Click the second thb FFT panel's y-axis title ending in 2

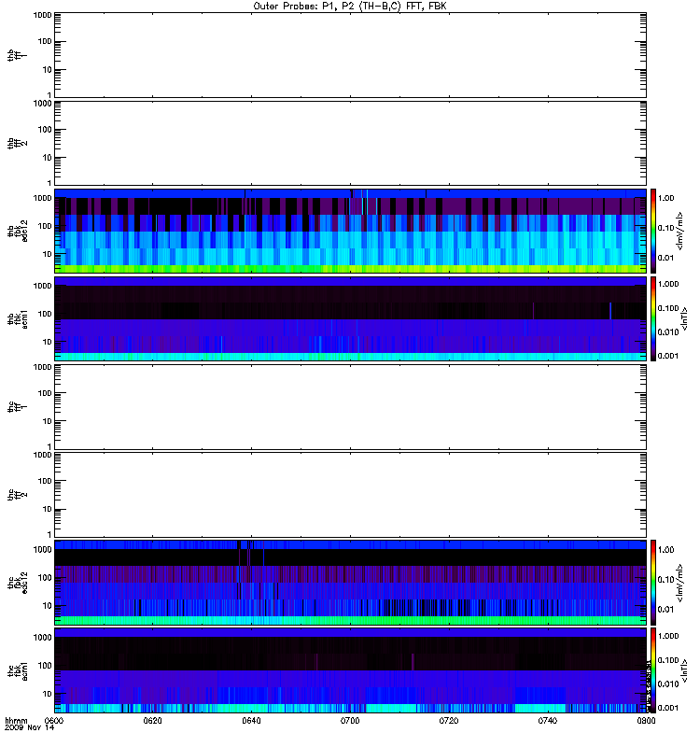click(x=17, y=143)
